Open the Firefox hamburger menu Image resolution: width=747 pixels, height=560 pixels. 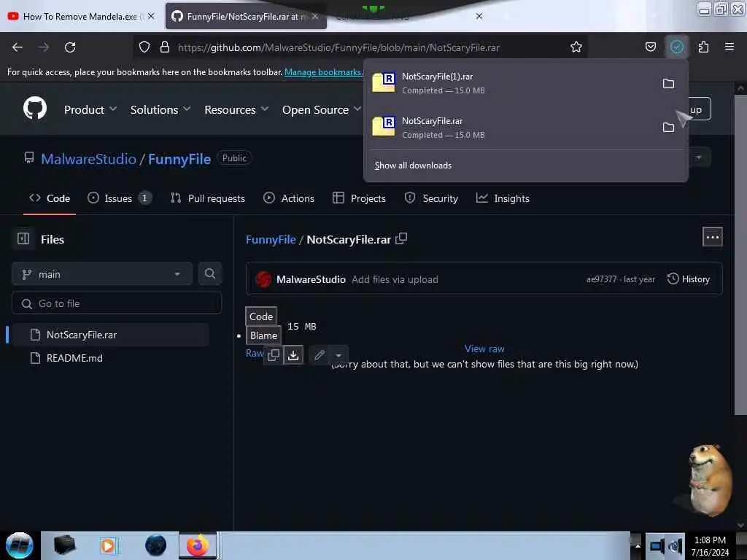tap(729, 47)
